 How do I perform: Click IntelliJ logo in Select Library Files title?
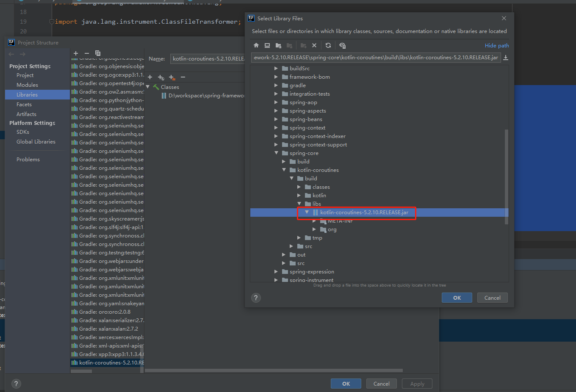(251, 18)
